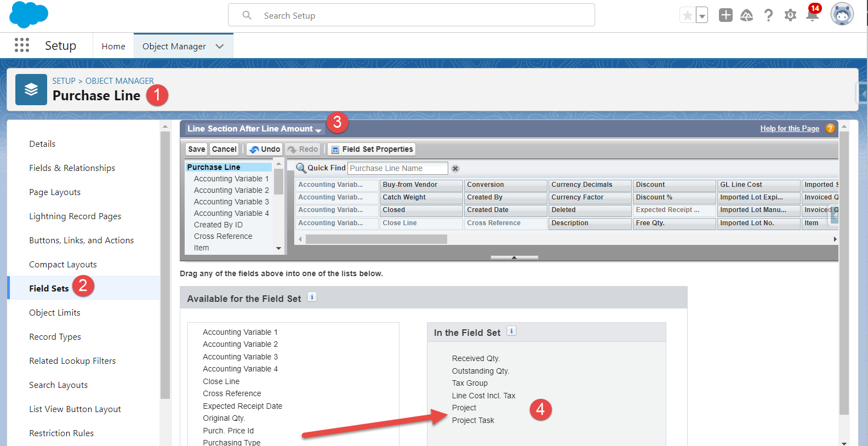This screenshot has height=446, width=868.
Task: Open Fields & Relationships in the sidebar
Action: 72,168
